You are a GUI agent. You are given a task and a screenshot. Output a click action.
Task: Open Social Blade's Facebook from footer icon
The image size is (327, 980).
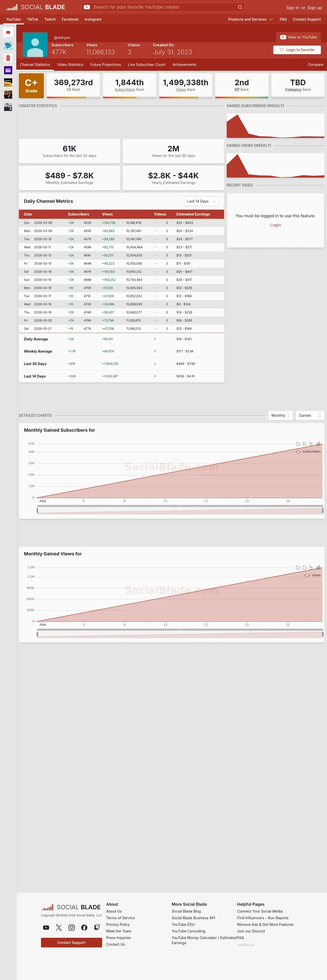pyautogui.click(x=84, y=928)
